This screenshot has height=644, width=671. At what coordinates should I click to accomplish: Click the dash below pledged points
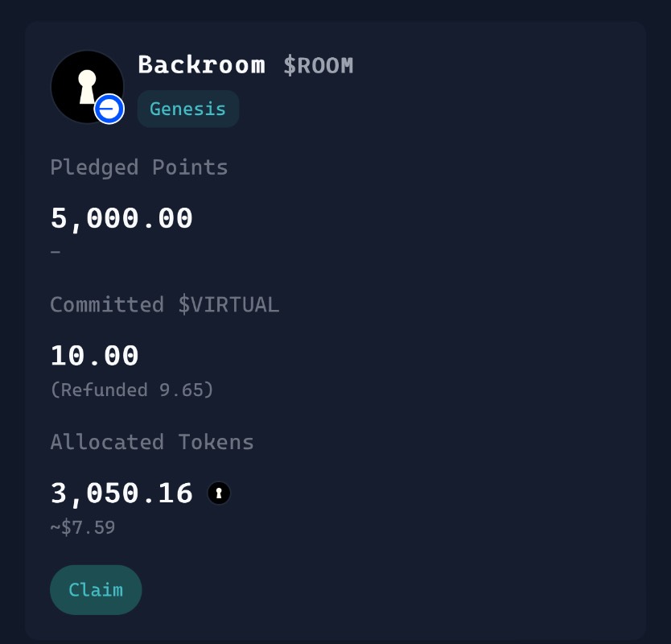[56, 252]
